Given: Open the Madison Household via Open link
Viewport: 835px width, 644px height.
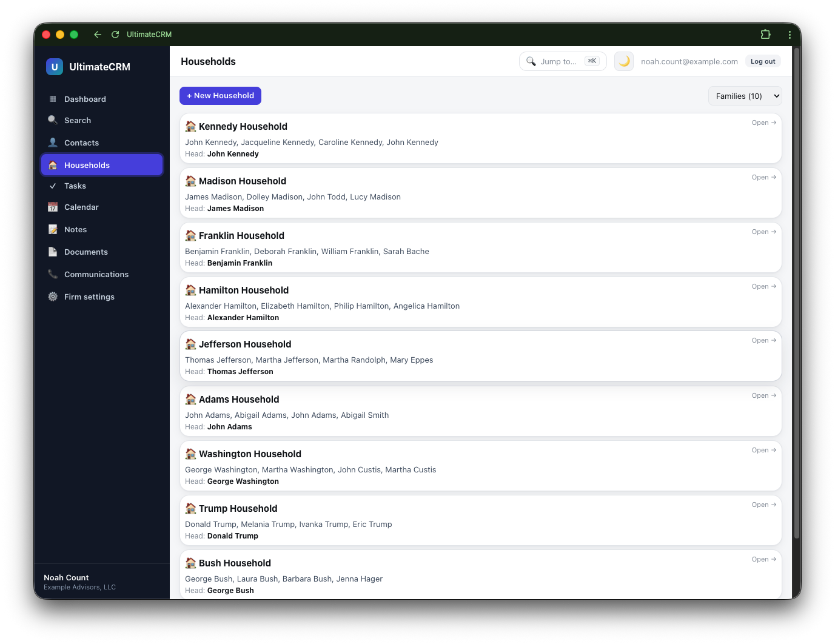Looking at the screenshot, I should (x=764, y=177).
